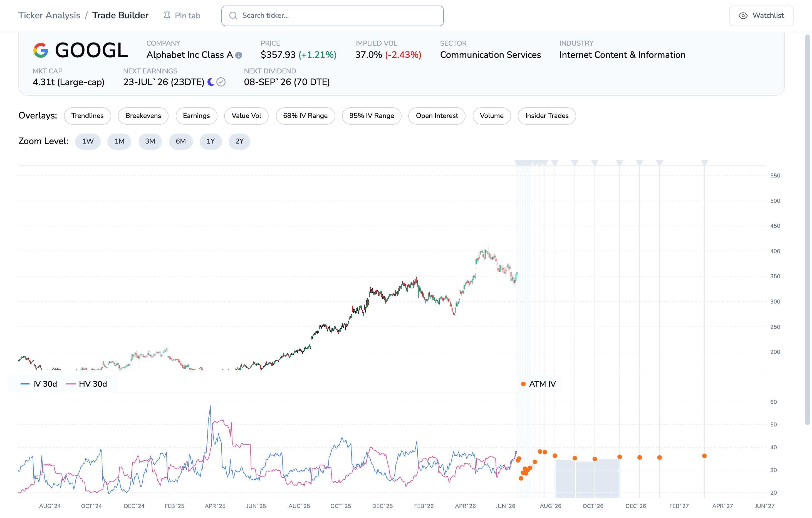
Task: Select the far-right expiration marker near Mar 2027
Action: coord(704,163)
